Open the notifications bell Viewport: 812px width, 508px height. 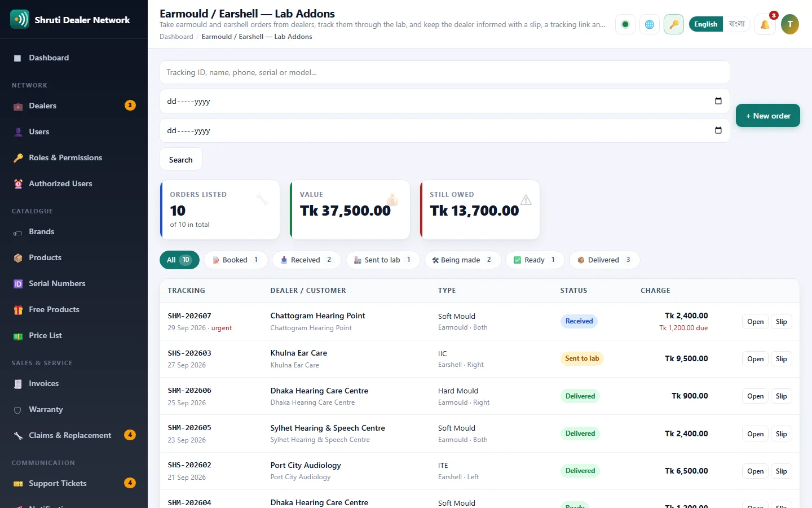click(765, 24)
